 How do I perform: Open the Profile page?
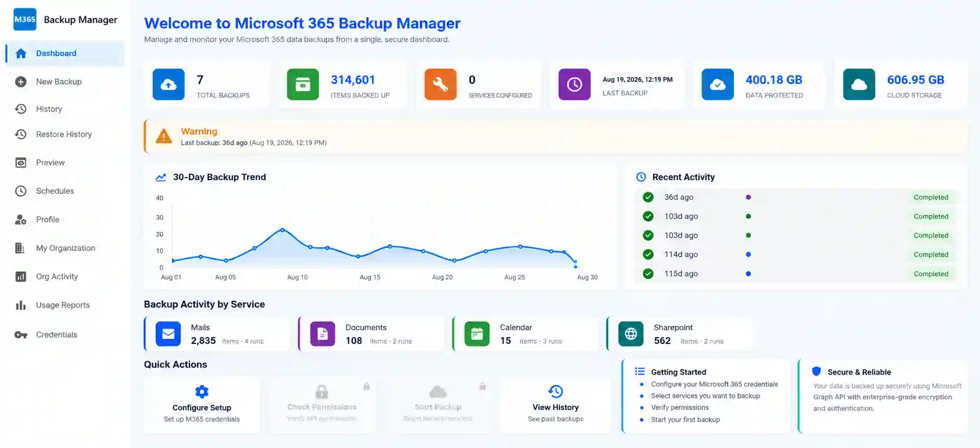[66, 219]
